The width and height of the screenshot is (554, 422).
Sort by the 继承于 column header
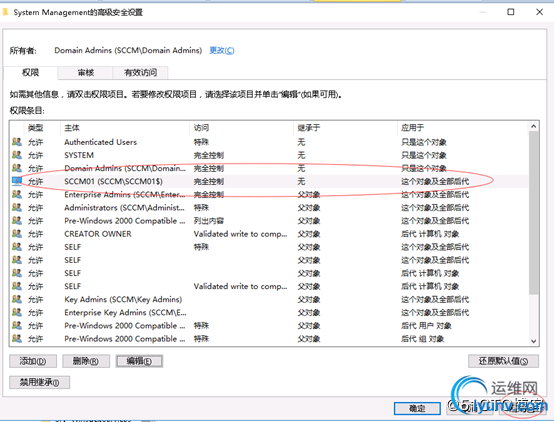(x=345, y=128)
